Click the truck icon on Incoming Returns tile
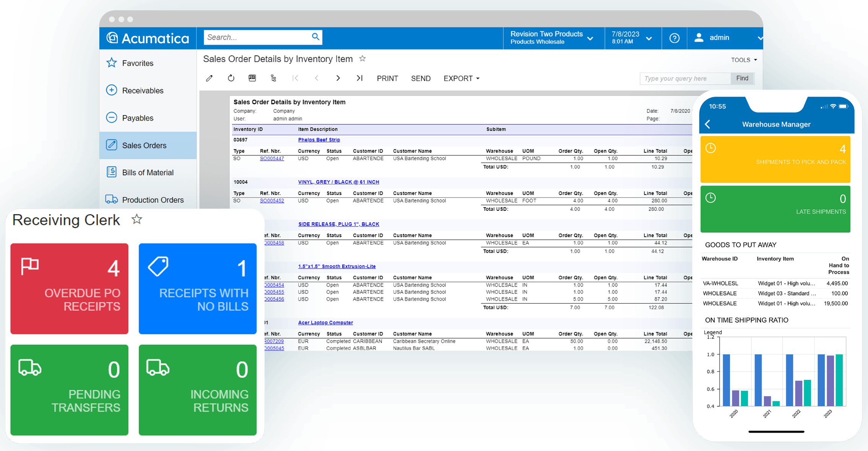The height and width of the screenshot is (451, 868). (x=158, y=368)
